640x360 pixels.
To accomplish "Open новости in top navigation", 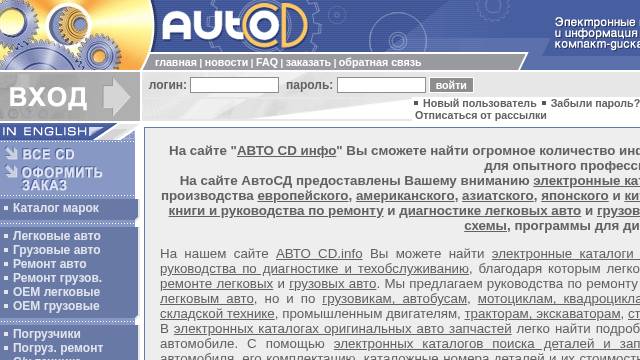I will pos(226,62).
